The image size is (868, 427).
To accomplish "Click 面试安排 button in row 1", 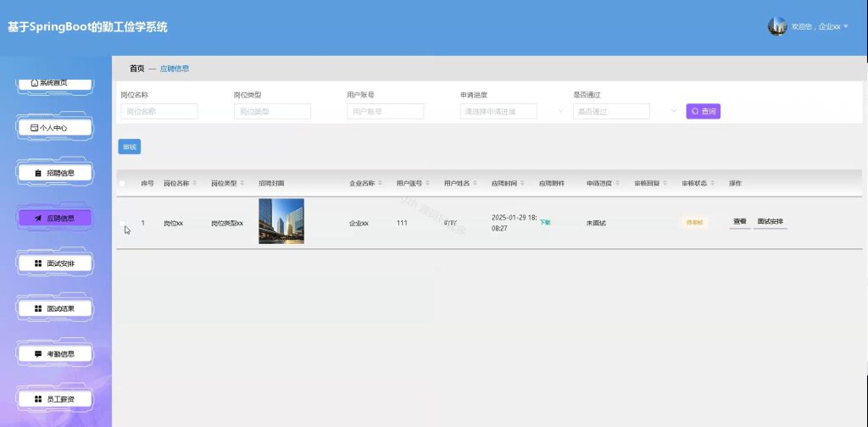I will 770,221.
